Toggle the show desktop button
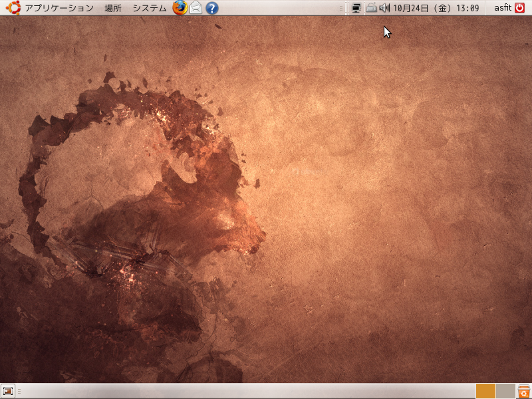 (8, 391)
